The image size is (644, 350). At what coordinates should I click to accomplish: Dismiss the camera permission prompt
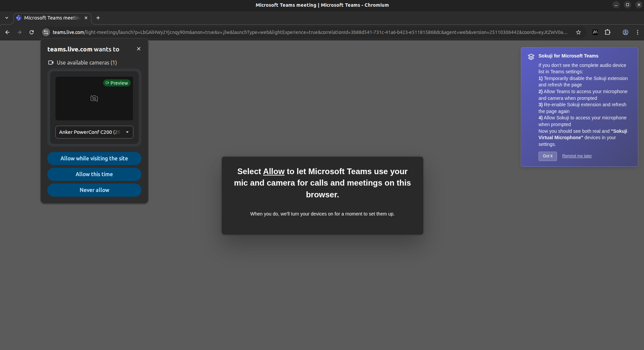pyautogui.click(x=139, y=49)
